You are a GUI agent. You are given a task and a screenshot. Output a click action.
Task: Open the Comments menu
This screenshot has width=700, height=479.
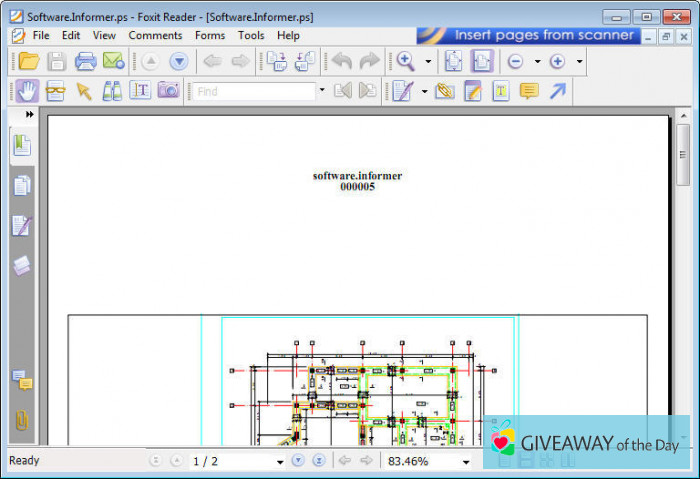[x=155, y=35]
